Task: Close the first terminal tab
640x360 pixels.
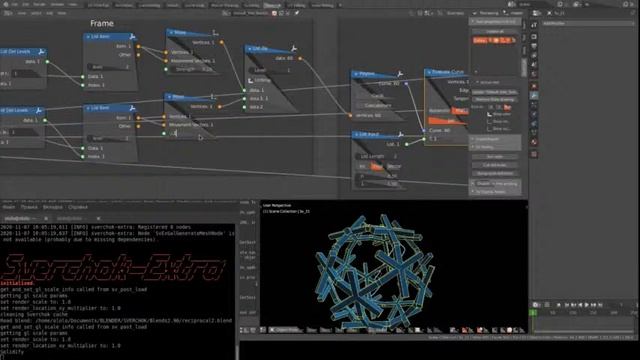Action: tap(46, 218)
